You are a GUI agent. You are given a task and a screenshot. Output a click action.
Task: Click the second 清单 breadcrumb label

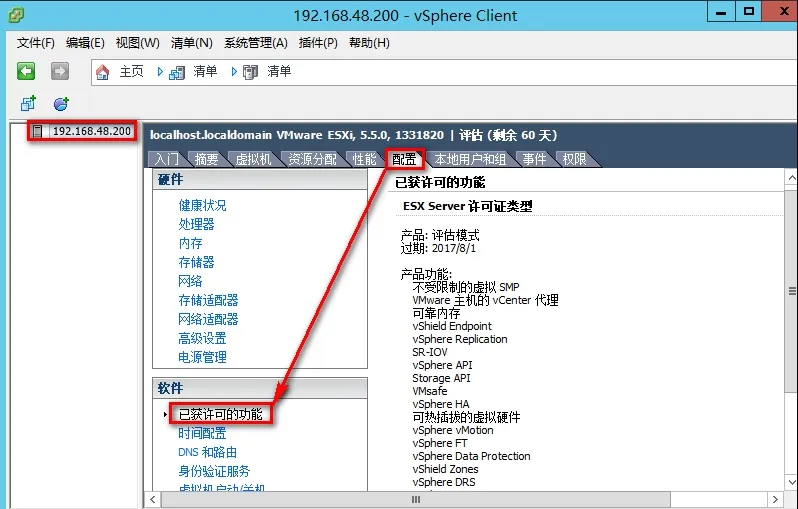pyautogui.click(x=279, y=71)
